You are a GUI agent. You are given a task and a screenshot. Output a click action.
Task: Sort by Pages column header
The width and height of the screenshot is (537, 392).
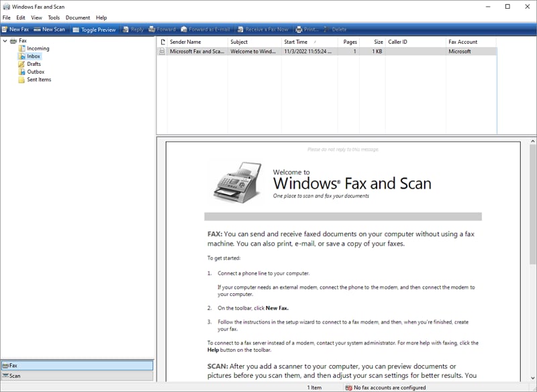tap(348, 42)
